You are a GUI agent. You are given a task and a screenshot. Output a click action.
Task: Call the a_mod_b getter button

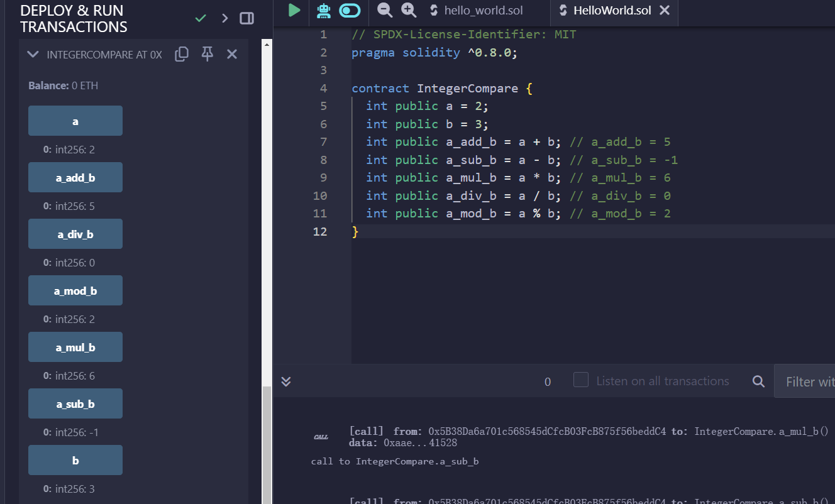coord(75,290)
